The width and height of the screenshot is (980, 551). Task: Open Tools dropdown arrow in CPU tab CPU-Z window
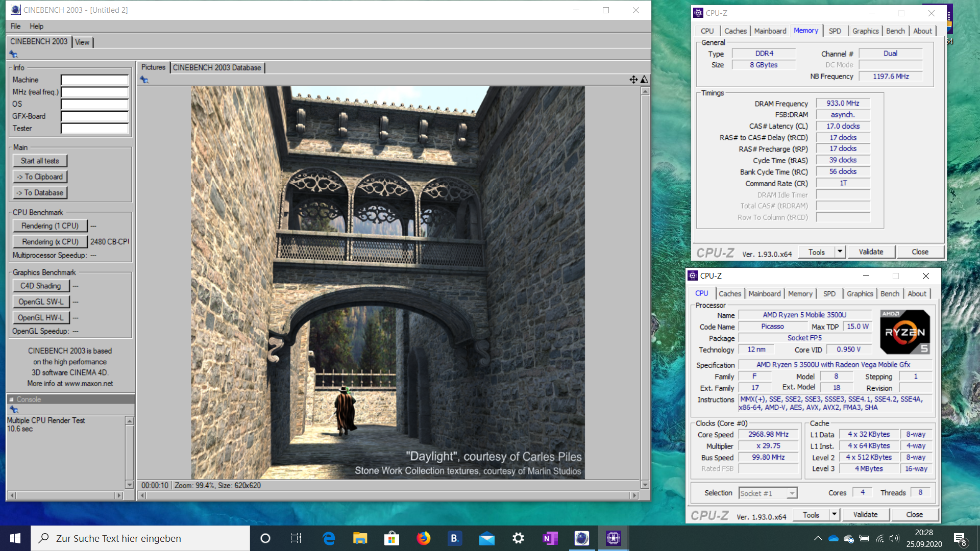(834, 514)
